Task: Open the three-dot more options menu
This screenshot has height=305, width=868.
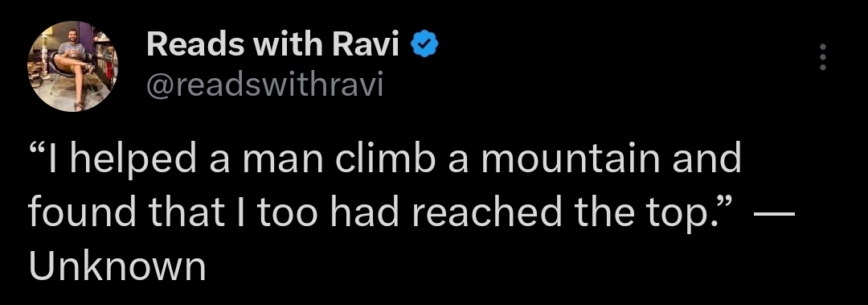Action: pyautogui.click(x=823, y=57)
